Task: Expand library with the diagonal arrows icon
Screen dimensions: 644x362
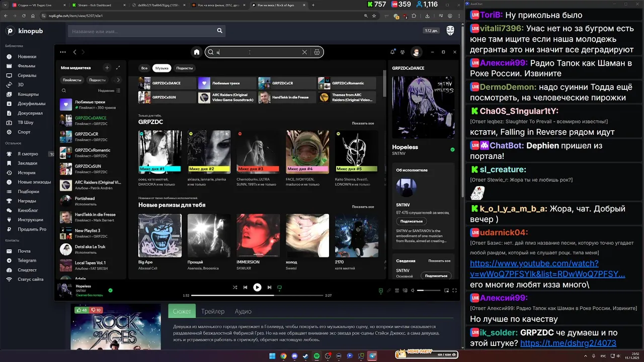Action: (118, 67)
